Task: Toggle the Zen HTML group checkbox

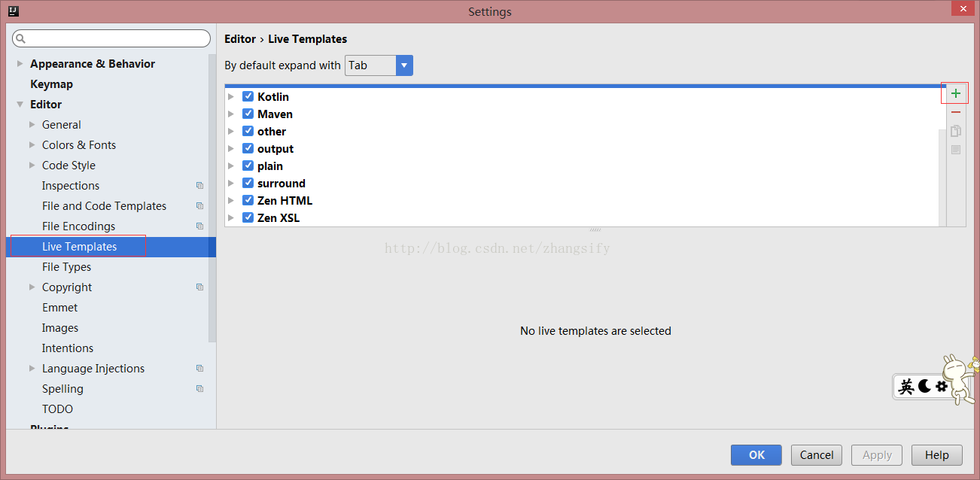Action: [x=248, y=200]
